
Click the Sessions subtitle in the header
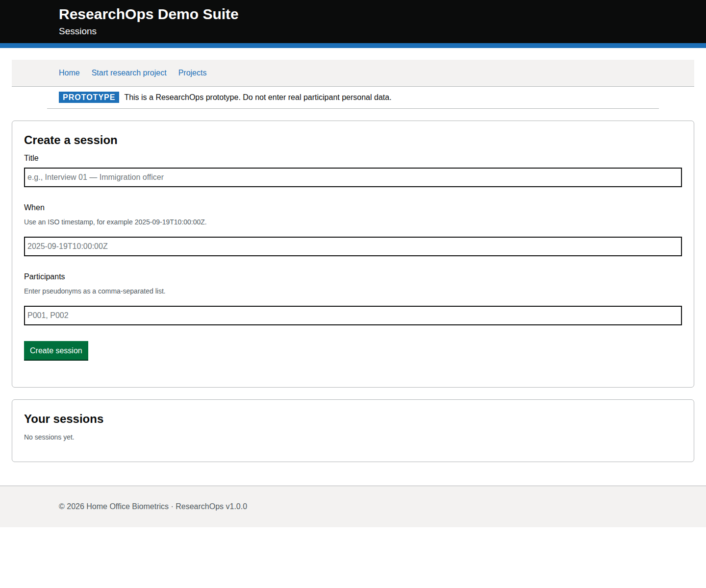(77, 31)
